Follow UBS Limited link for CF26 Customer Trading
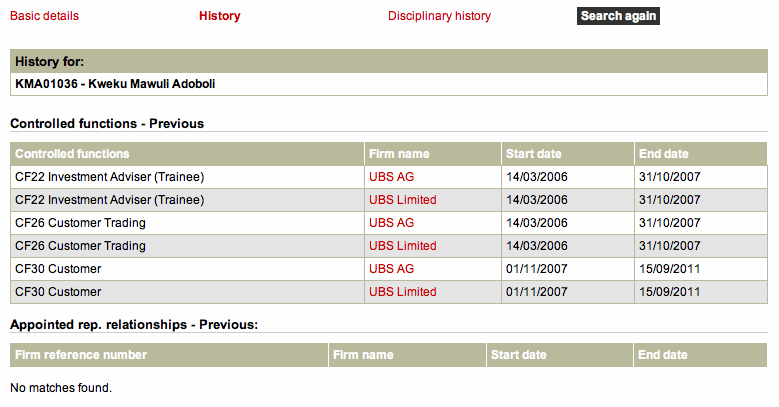Image resolution: width=779 pixels, height=407 pixels. (x=402, y=246)
